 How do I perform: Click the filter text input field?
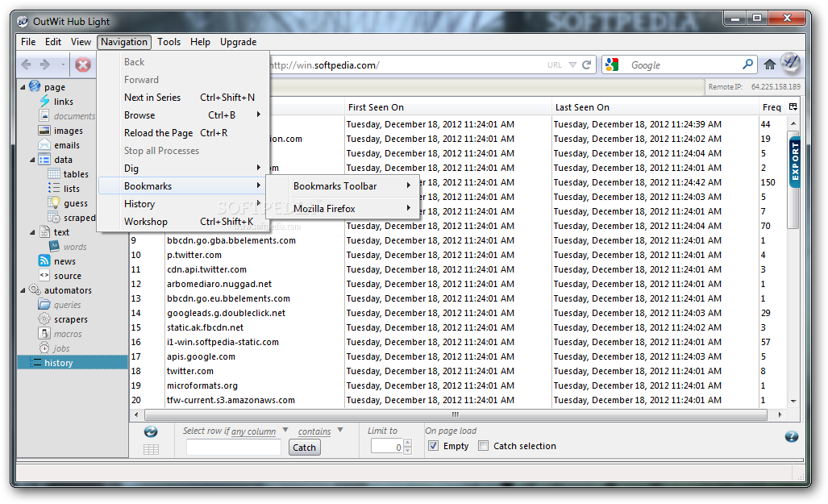pyautogui.click(x=233, y=448)
